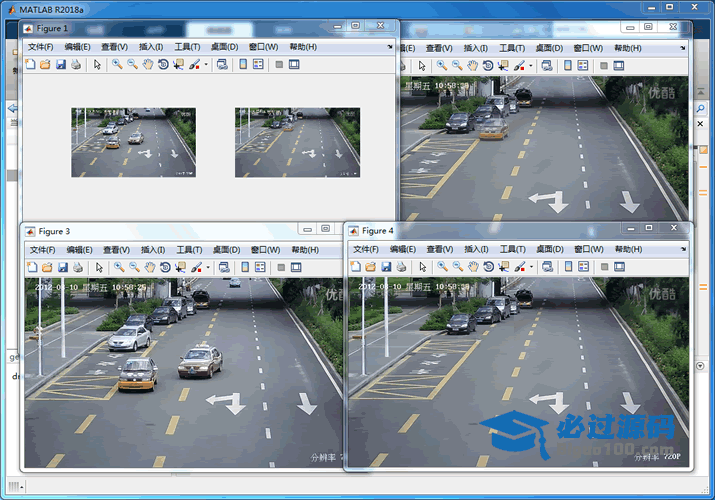This screenshot has height=500, width=715.
Task: Click Zoom Out magnifier in Figure 4
Action: point(457,267)
